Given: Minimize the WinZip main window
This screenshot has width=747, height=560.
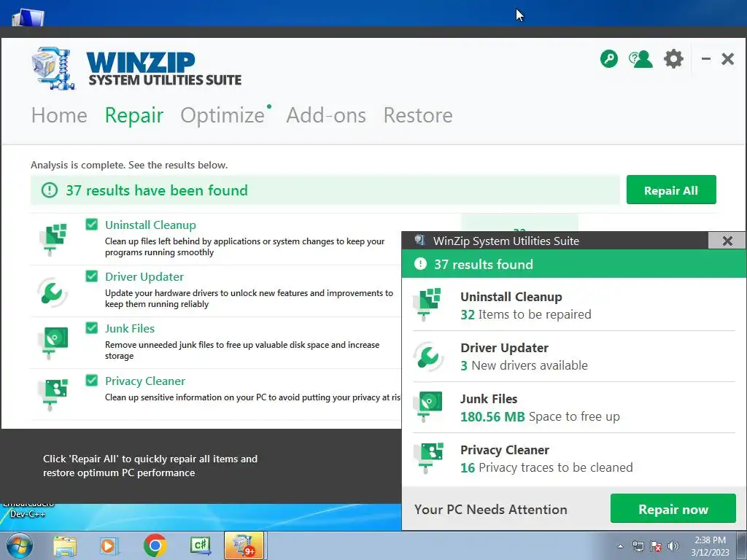Looking at the screenshot, I should [x=706, y=59].
